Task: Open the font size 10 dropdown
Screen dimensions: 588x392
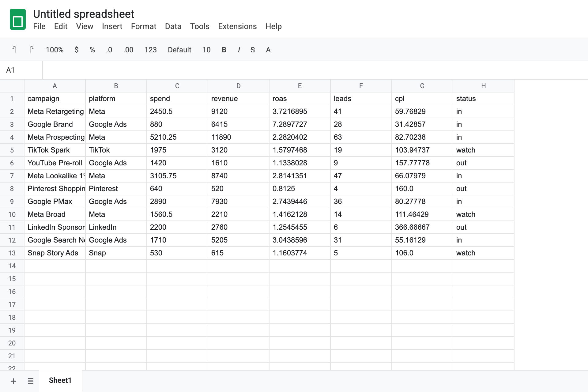Action: [206, 50]
